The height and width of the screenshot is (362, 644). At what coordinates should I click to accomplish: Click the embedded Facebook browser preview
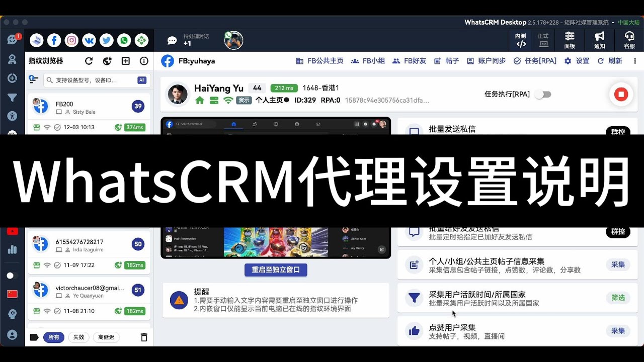coord(276,188)
